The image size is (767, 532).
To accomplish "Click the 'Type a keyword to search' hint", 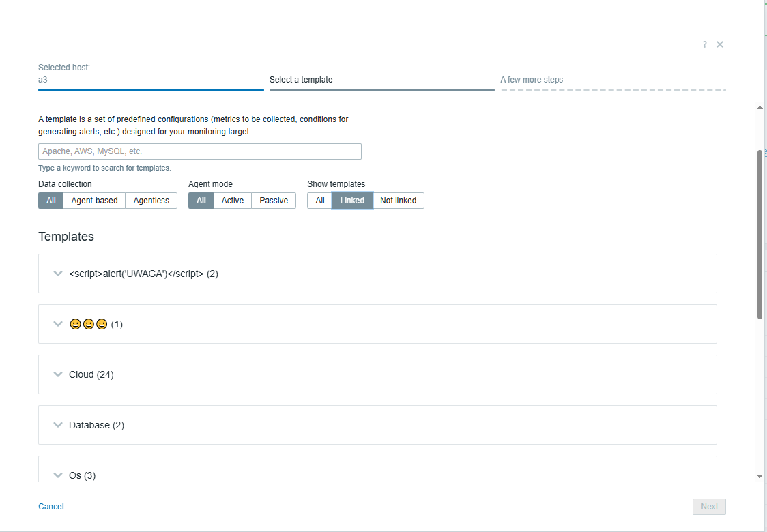I will tap(104, 168).
